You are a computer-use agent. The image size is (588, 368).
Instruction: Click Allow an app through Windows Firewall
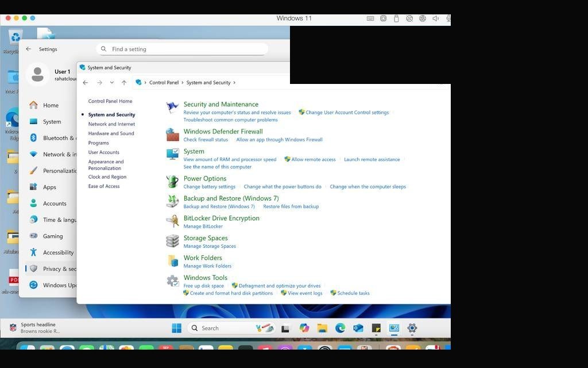click(x=280, y=140)
